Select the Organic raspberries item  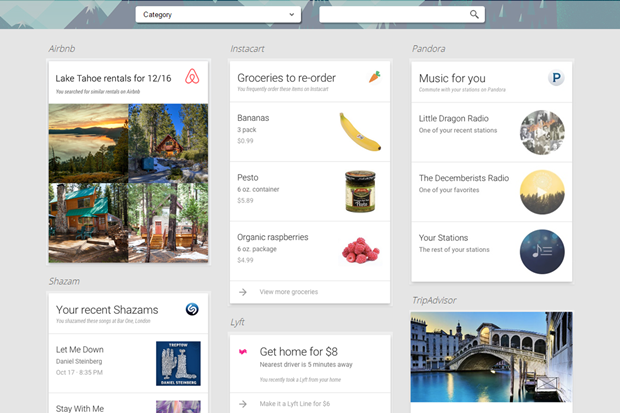tap(310, 251)
